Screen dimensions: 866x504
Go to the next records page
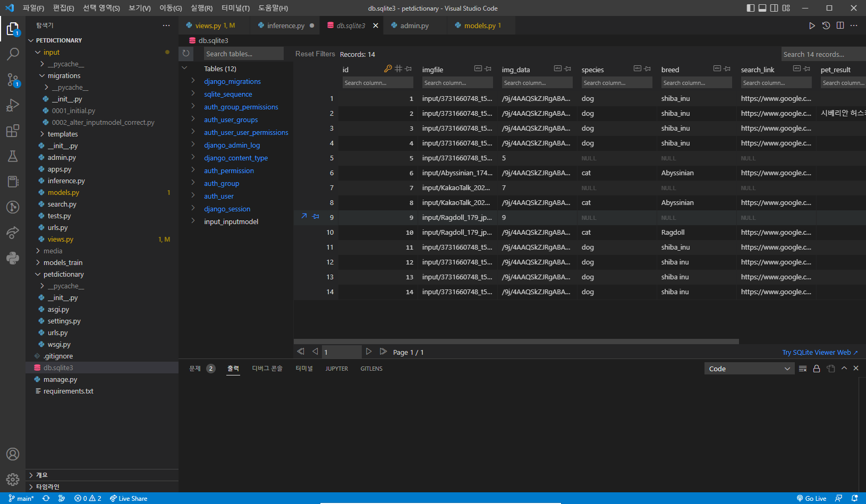tap(369, 352)
